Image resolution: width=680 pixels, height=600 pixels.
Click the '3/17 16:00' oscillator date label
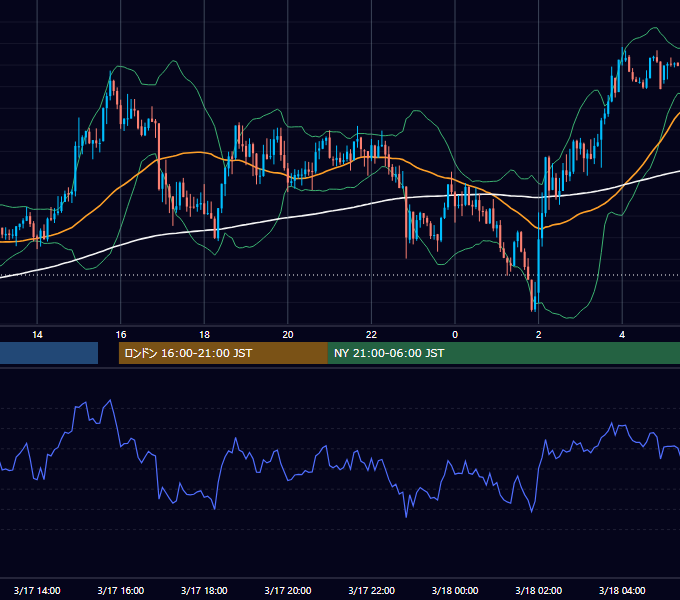click(121, 590)
